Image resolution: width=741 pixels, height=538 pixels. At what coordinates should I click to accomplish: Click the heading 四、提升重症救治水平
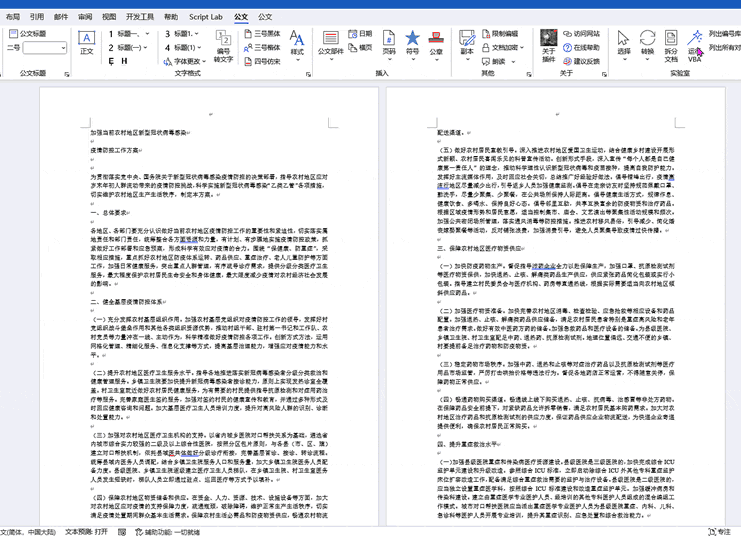[467, 444]
